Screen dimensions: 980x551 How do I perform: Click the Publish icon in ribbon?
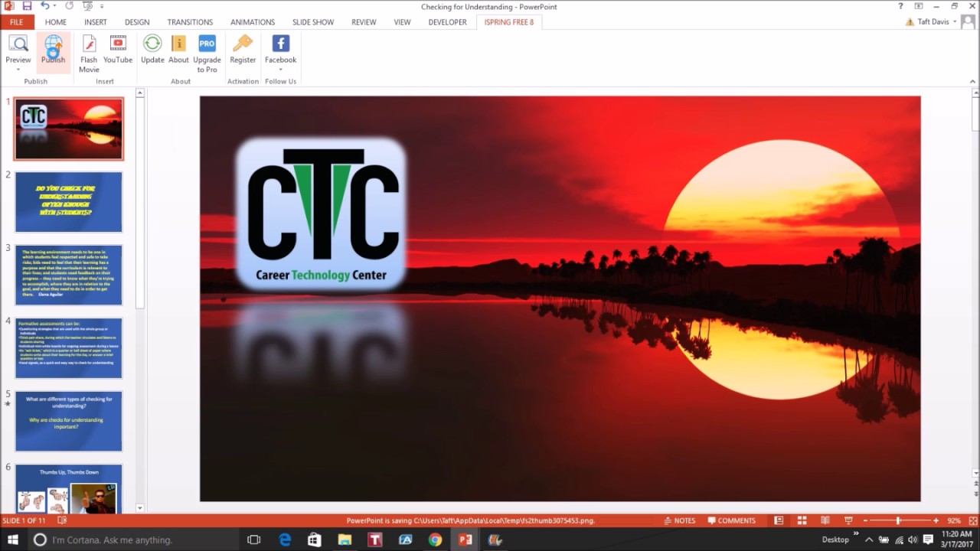point(54,44)
